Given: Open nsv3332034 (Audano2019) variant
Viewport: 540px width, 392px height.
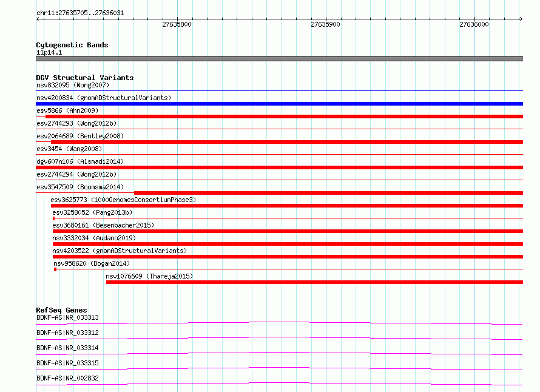Looking at the screenshot, I should coord(94,238).
